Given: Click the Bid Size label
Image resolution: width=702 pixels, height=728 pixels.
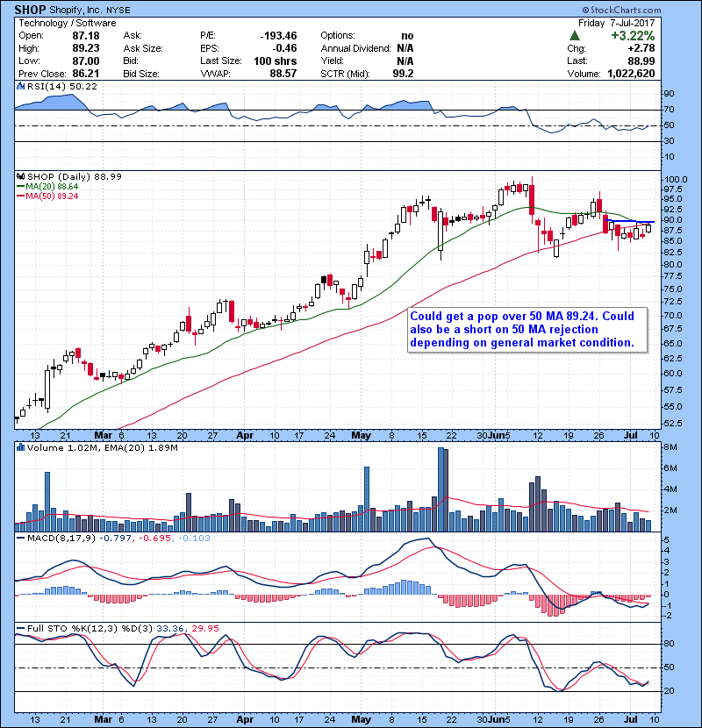Looking at the screenshot, I should click(x=141, y=74).
